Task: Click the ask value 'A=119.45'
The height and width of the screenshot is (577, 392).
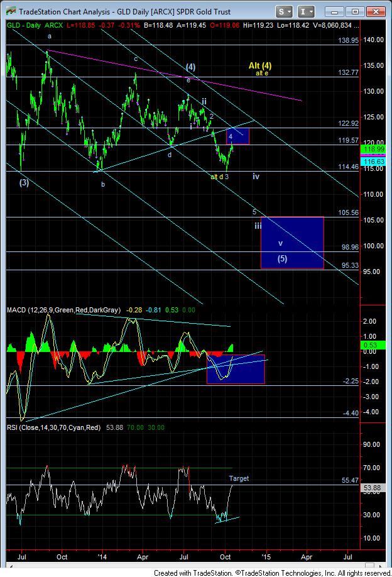Action: pyautogui.click(x=191, y=25)
